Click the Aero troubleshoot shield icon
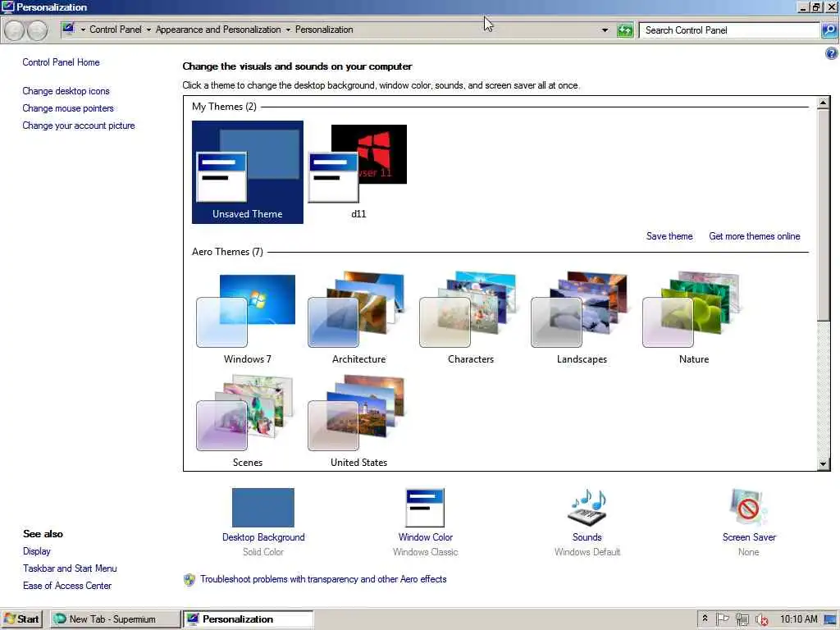 pos(189,580)
